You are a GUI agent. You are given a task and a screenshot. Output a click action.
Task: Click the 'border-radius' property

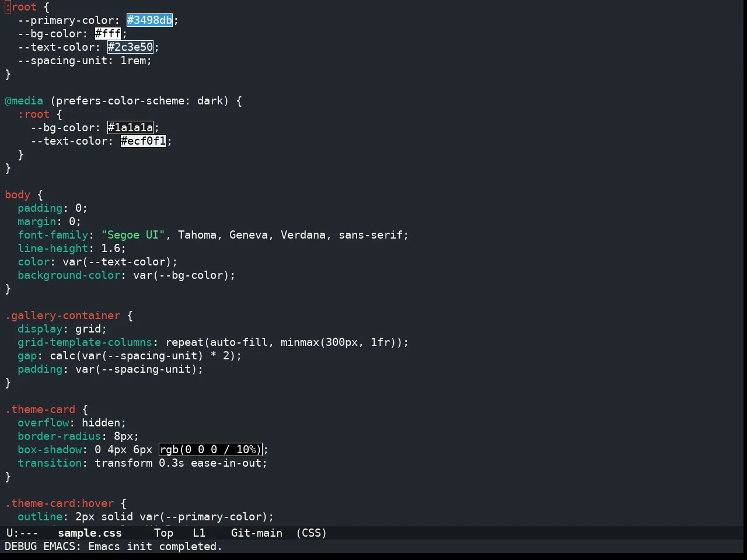click(60, 436)
